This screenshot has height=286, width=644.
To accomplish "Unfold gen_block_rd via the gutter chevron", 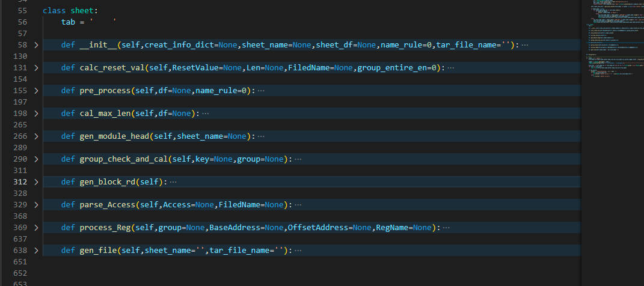I will point(36,182).
